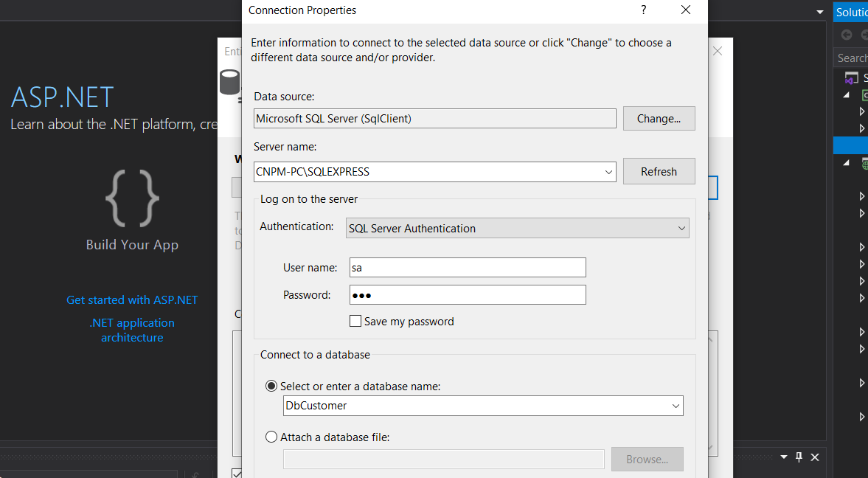Open the Authentication dropdown

518,228
